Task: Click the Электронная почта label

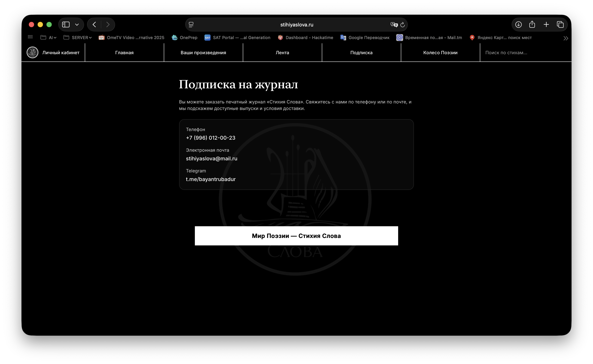Action: pos(208,150)
